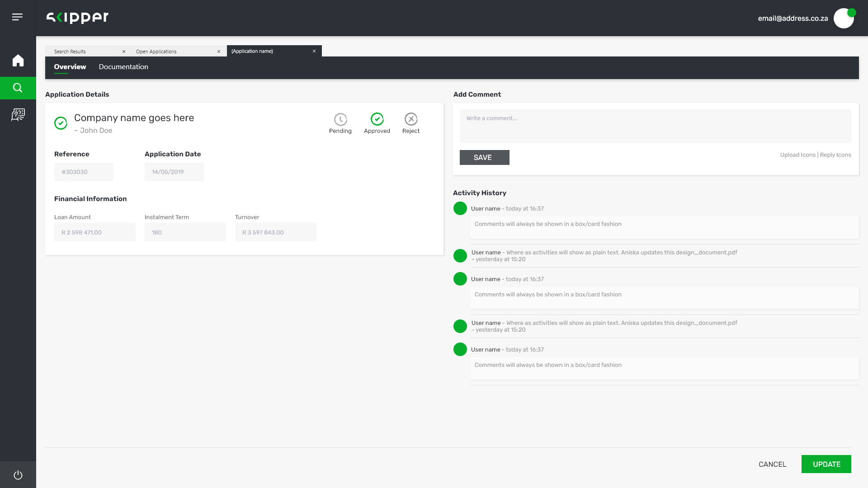Screen dimensions: 868x488
Task: Open the hamburger menu icon
Action: tap(17, 17)
